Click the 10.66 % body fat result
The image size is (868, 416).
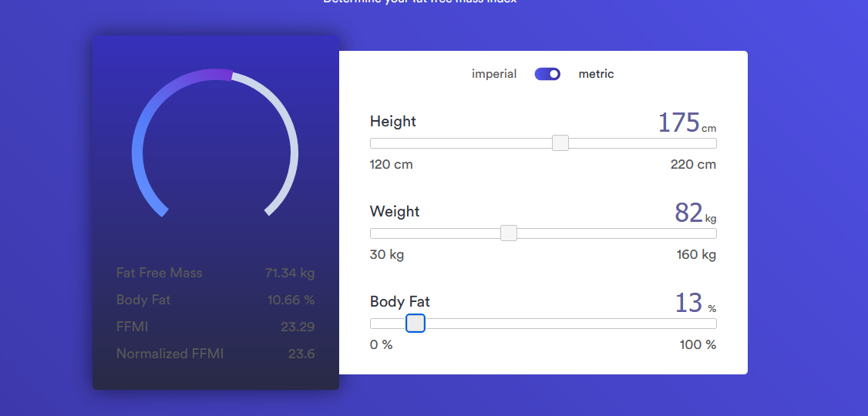click(291, 300)
